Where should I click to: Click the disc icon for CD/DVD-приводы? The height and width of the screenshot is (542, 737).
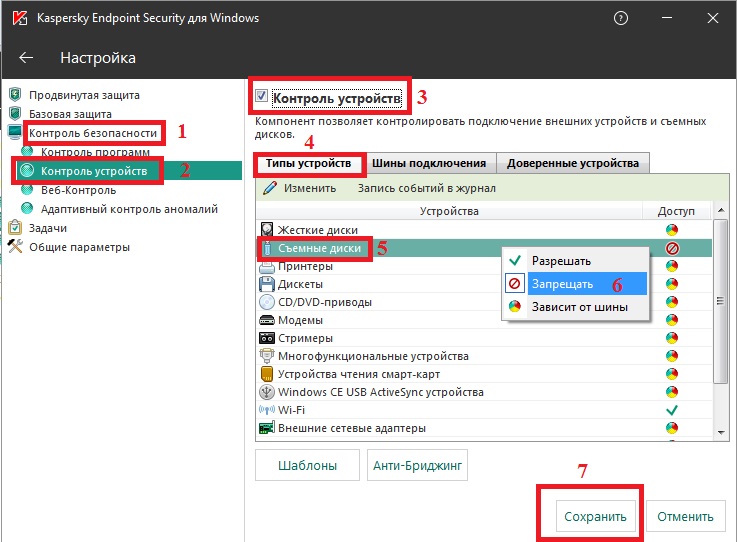tap(267, 302)
